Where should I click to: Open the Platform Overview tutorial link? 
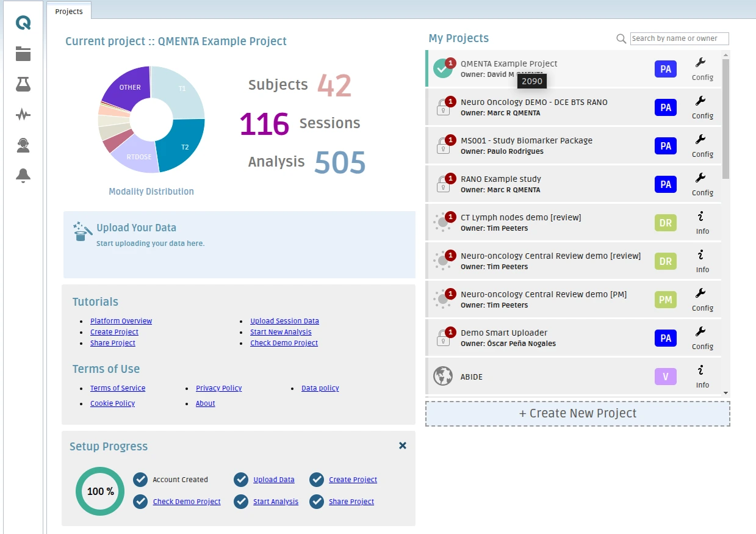pos(121,321)
